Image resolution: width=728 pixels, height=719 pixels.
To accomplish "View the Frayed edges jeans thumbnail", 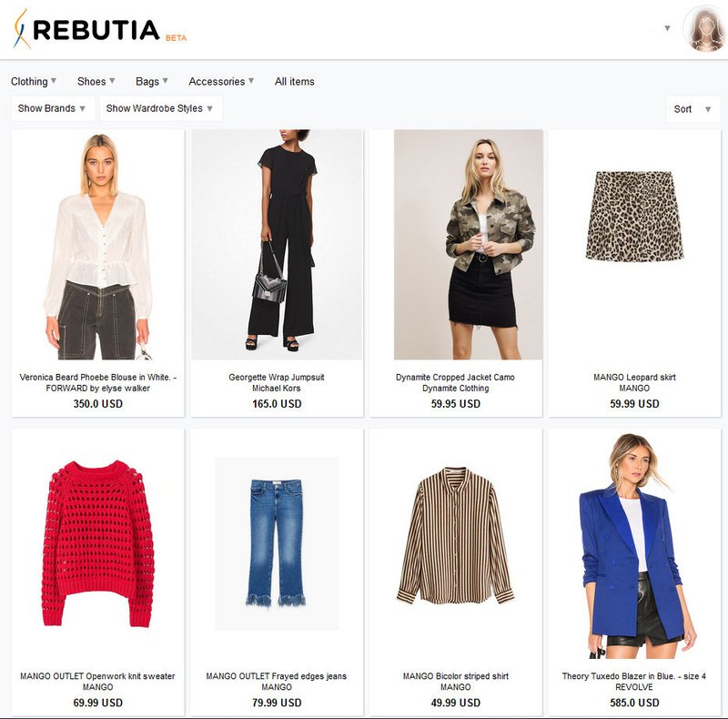I will click(x=277, y=543).
